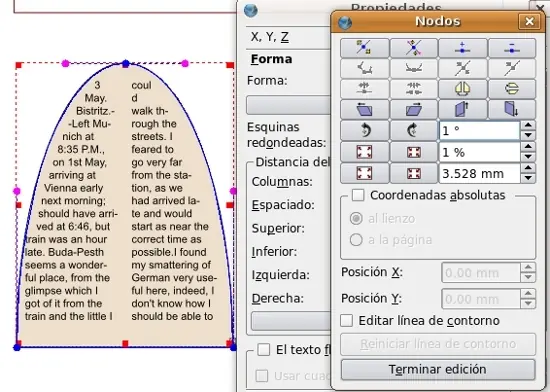550x392 pixels.
Task: Click Posición X down arrow
Action: tap(528, 277)
